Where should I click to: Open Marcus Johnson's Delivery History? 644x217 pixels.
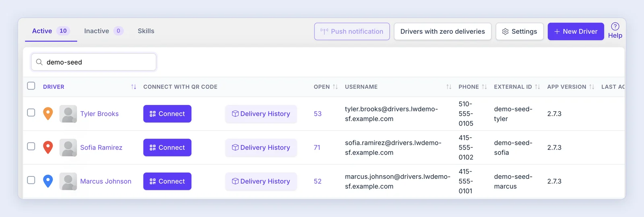click(261, 181)
